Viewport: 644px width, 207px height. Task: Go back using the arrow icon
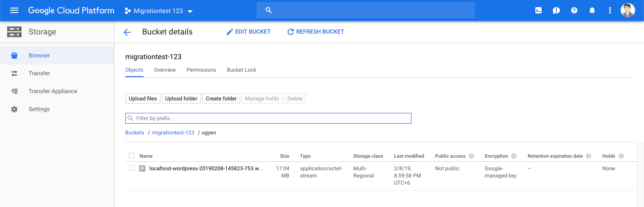tap(127, 32)
